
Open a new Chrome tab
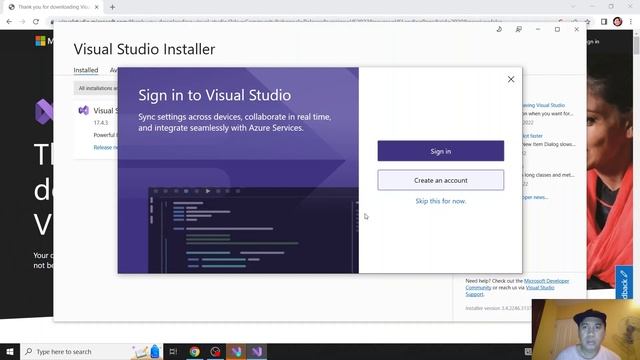112,7
